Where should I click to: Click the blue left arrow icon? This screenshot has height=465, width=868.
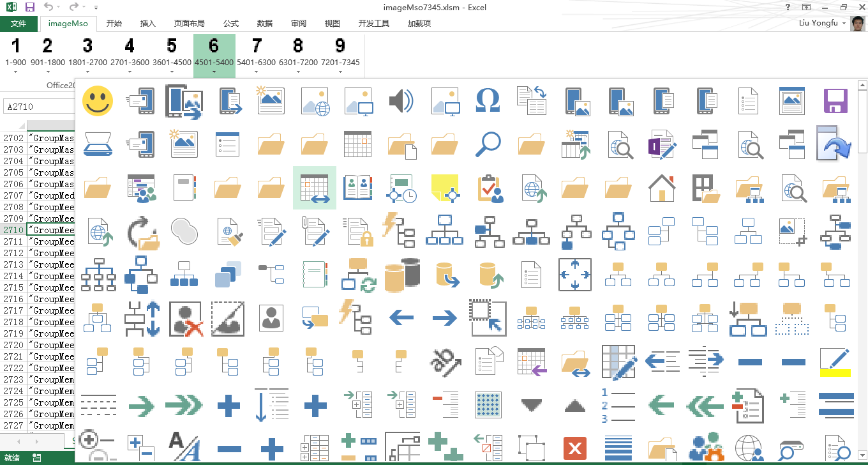(401, 318)
